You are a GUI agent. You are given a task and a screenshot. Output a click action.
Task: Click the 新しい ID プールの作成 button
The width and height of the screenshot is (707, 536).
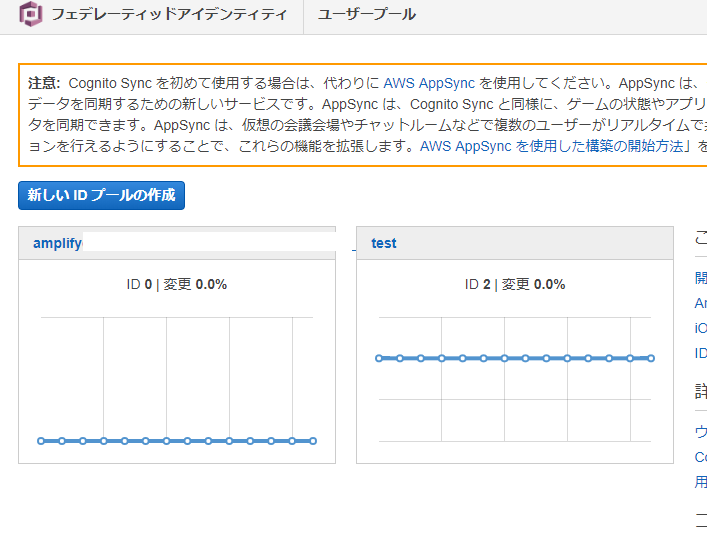pos(101,195)
